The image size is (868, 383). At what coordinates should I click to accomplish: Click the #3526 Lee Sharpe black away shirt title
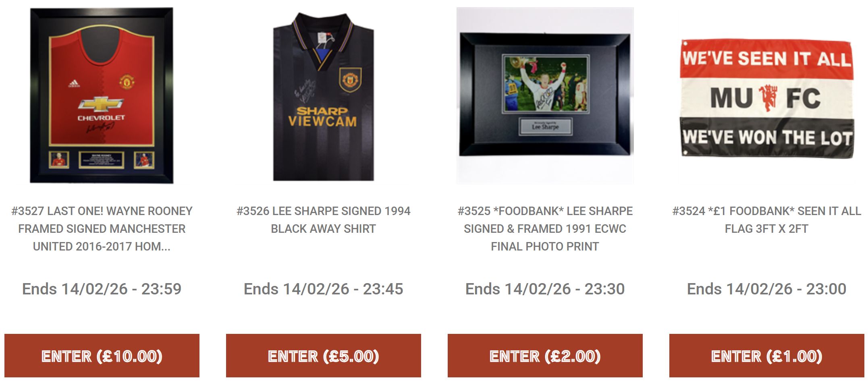coord(323,219)
